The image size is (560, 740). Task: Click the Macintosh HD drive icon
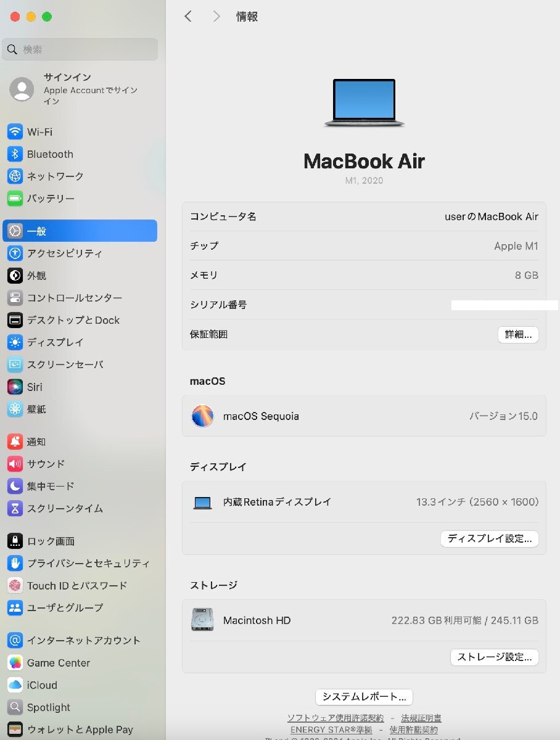tap(202, 620)
